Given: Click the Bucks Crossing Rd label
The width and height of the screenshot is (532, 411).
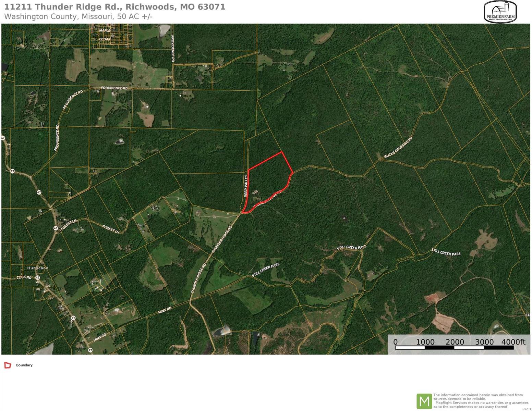Looking at the screenshot, I should [x=398, y=148].
